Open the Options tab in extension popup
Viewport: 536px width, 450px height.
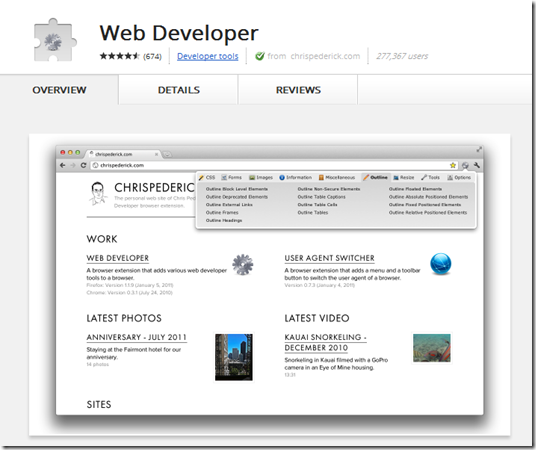(459, 177)
